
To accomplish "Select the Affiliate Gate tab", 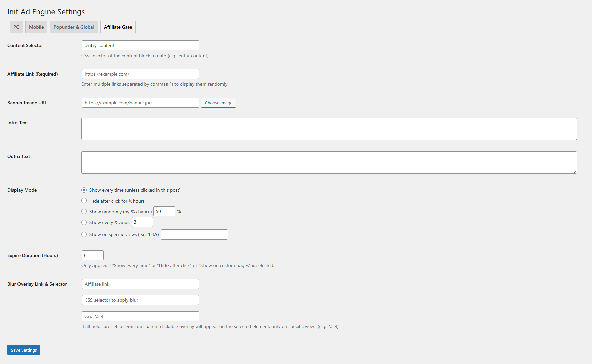I will point(118,27).
